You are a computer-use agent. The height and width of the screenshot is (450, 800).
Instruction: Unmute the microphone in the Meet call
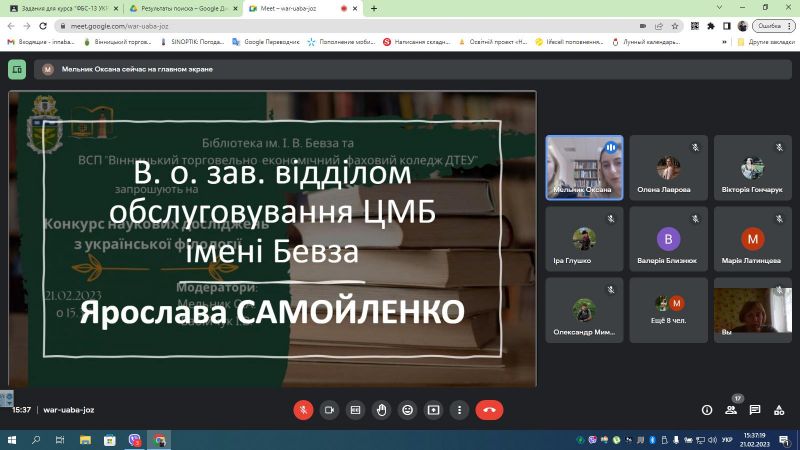[x=303, y=410]
